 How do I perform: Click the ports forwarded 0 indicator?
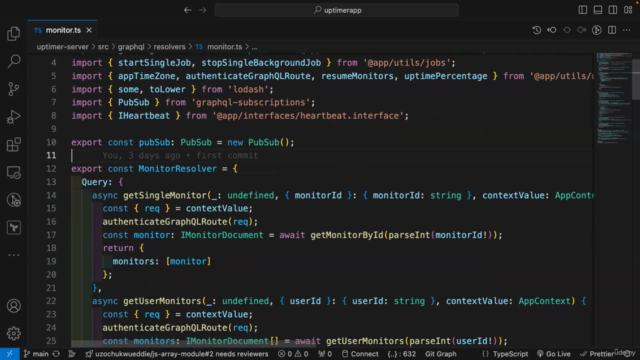325,354
